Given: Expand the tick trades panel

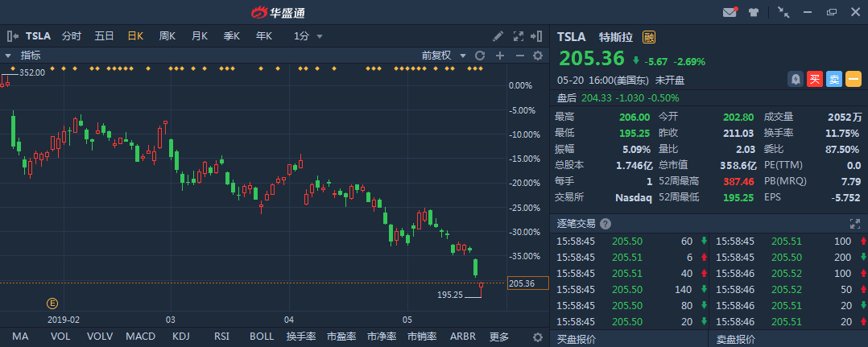Looking at the screenshot, I should click(855, 224).
